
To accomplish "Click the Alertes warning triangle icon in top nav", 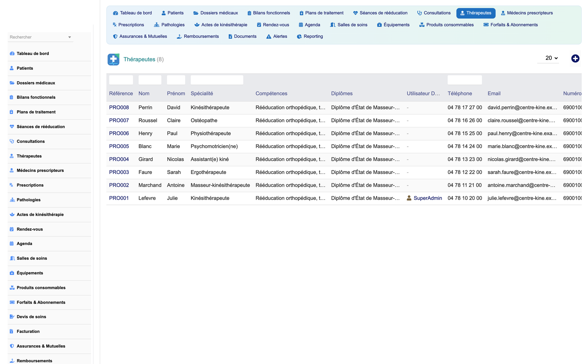I will (269, 37).
